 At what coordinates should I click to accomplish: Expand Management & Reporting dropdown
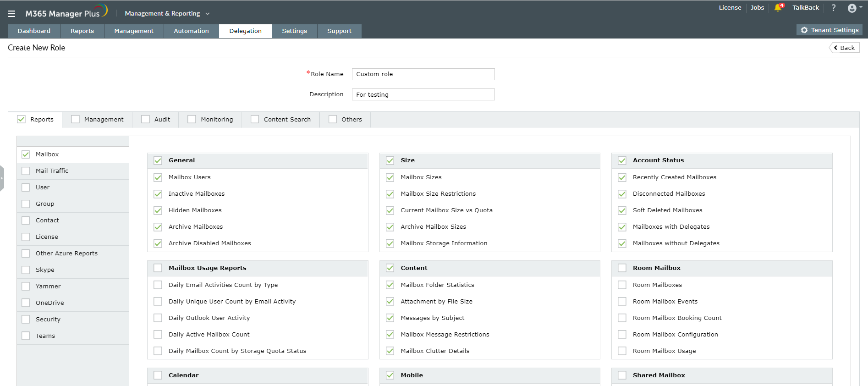tap(167, 14)
